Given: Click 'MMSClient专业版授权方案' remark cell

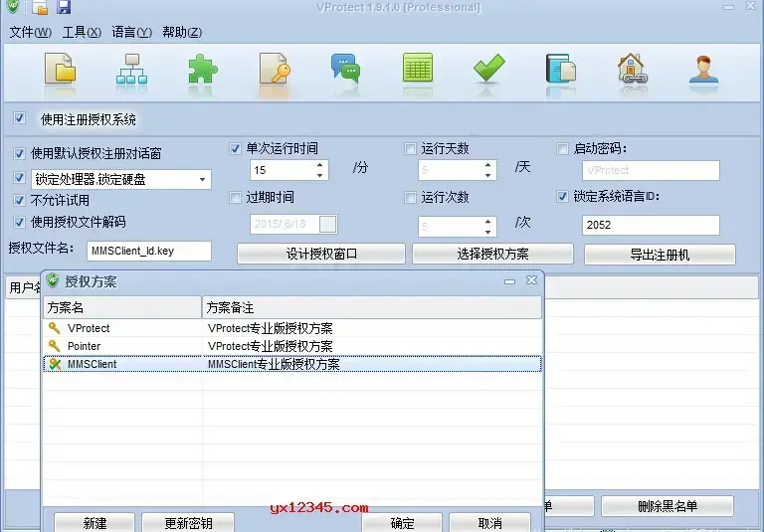Looking at the screenshot, I should click(x=274, y=364).
